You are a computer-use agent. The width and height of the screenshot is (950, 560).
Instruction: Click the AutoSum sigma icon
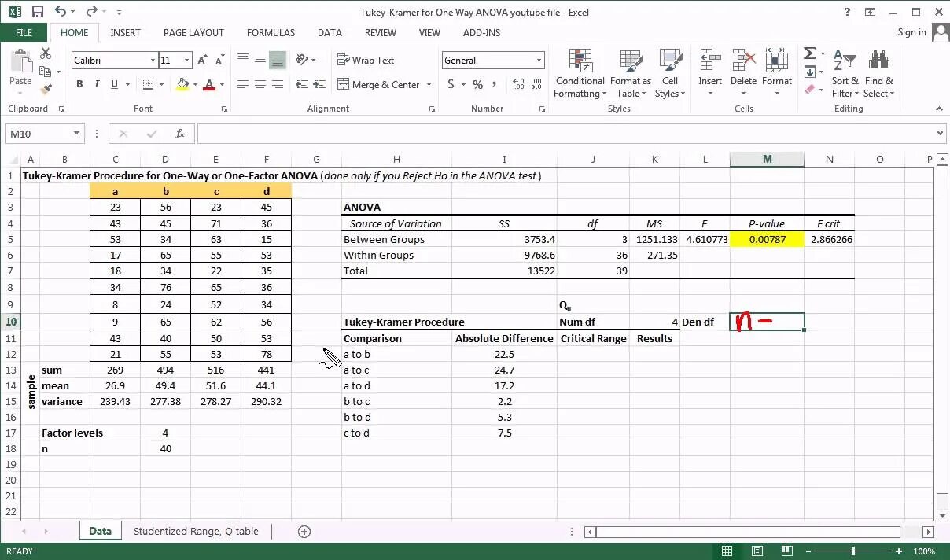[809, 53]
